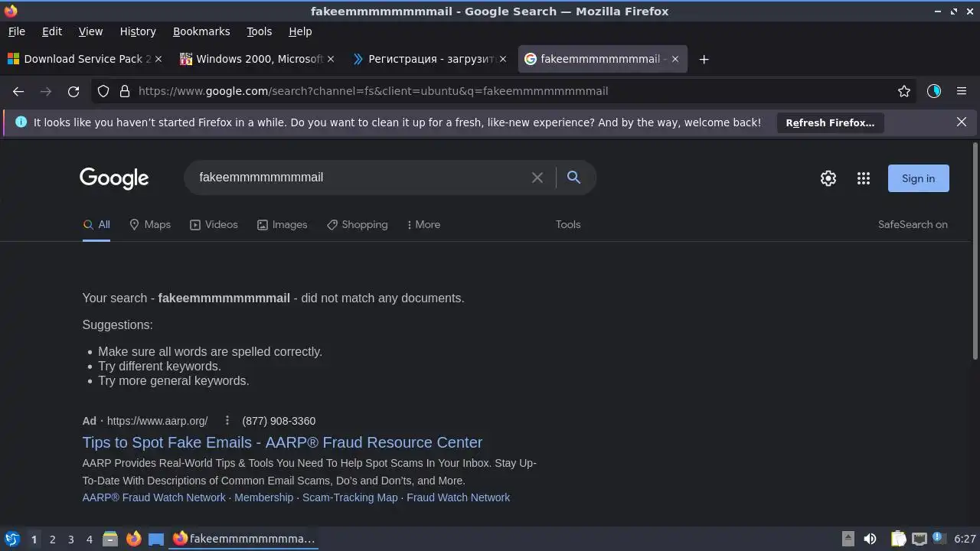Select the Videos results tab
The image size is (980, 551).
pyautogui.click(x=214, y=224)
